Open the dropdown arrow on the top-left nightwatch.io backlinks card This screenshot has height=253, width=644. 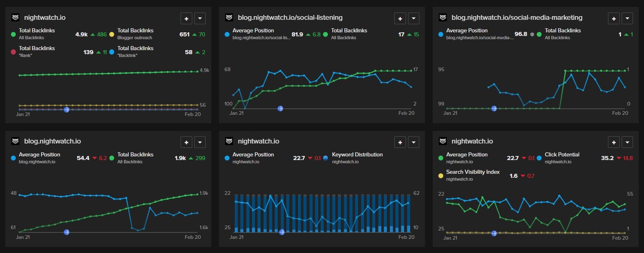pyautogui.click(x=200, y=19)
